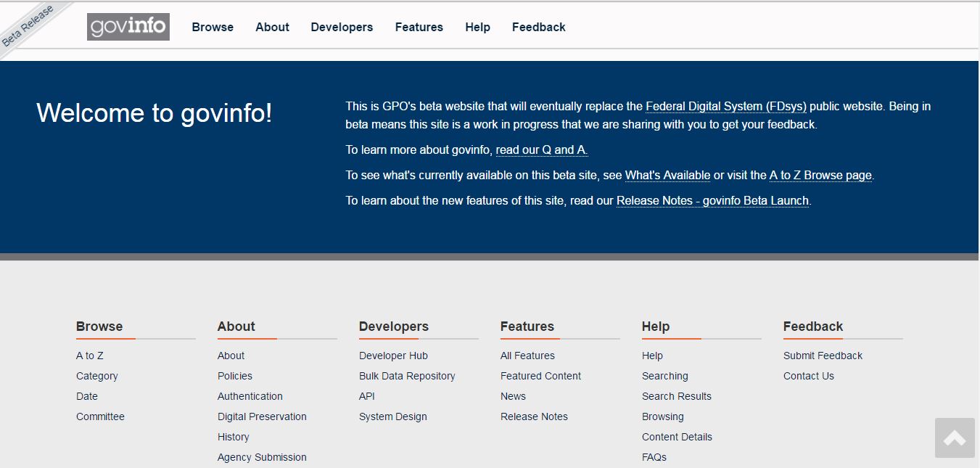View the History footer link

[x=234, y=437]
